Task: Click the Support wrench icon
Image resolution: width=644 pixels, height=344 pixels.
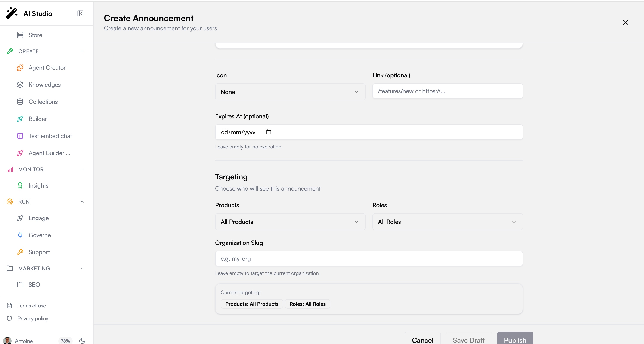Action: pyautogui.click(x=20, y=252)
